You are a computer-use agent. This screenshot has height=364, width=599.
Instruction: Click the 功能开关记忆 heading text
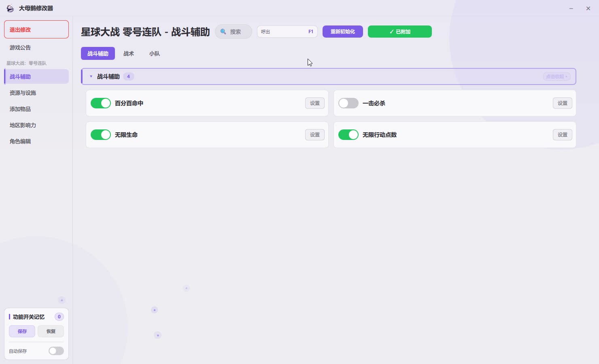tap(29, 317)
